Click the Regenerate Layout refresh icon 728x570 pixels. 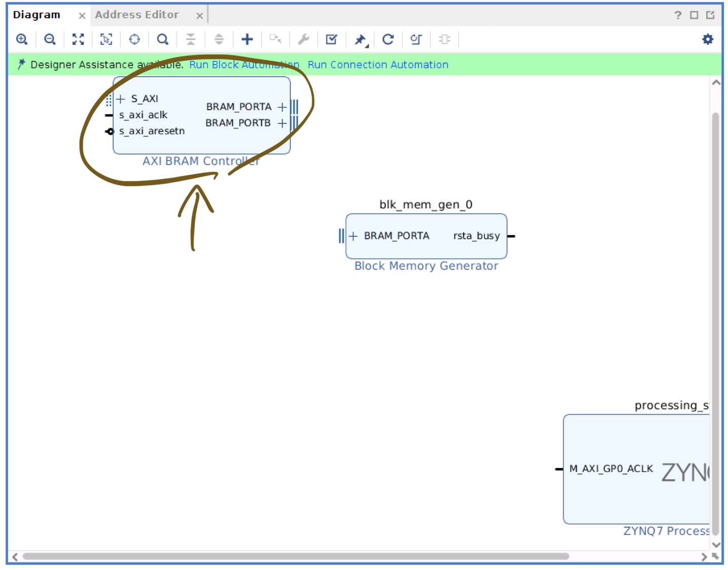388,39
